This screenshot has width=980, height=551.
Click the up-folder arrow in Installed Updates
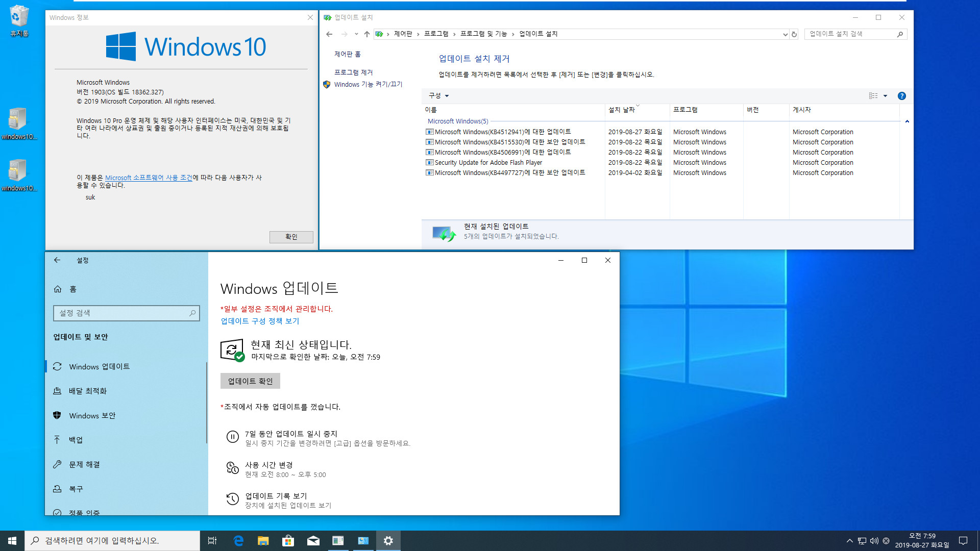366,34
